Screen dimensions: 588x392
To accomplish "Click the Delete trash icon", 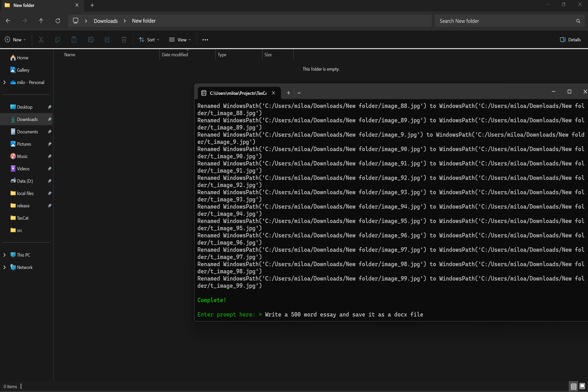I will tap(124, 39).
